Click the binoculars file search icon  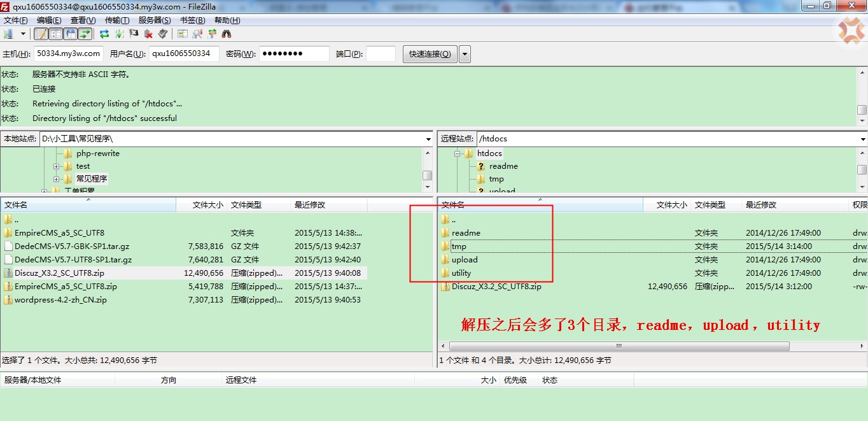click(x=227, y=34)
